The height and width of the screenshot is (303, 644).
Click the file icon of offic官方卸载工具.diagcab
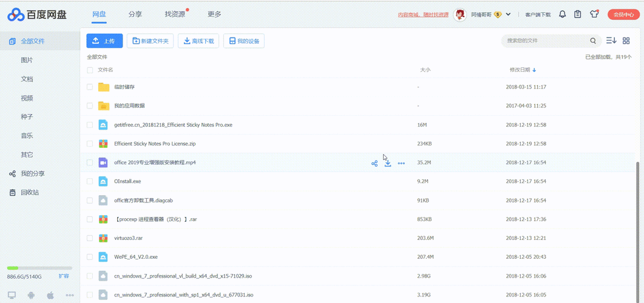click(x=103, y=200)
